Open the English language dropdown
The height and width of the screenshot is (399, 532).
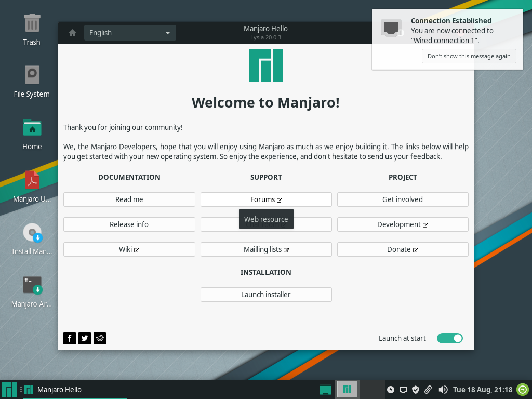point(130,33)
